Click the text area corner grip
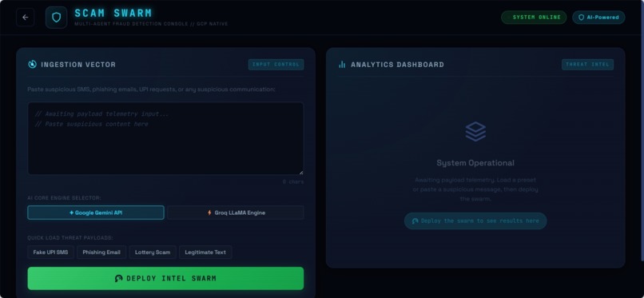This screenshot has width=644, height=298. click(301, 173)
